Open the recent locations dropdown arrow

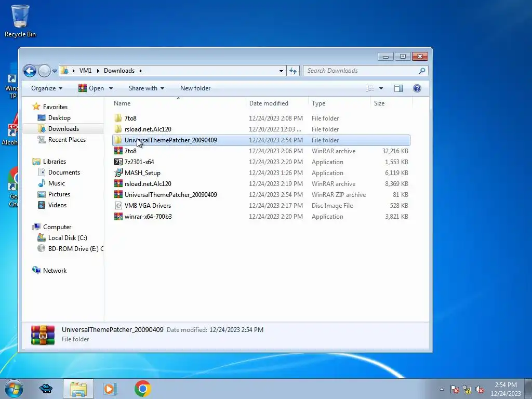pyautogui.click(x=55, y=71)
